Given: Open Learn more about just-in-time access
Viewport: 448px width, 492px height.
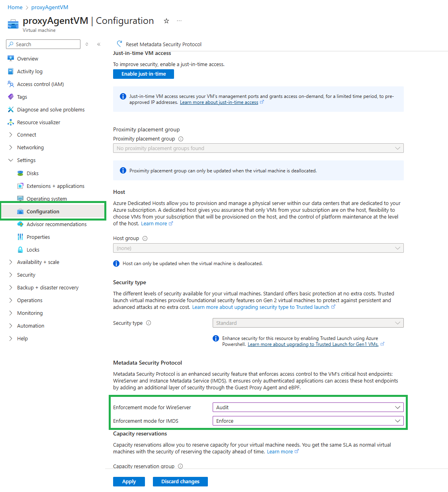Looking at the screenshot, I should (219, 102).
